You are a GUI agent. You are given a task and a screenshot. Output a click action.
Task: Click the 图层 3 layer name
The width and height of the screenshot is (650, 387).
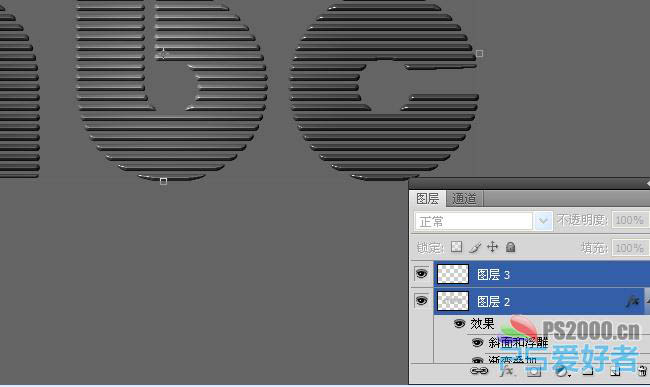click(x=493, y=274)
